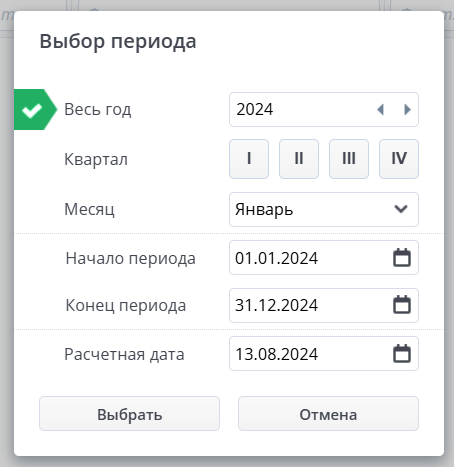Select quarter II
The height and width of the screenshot is (467, 454).
tap(299, 159)
